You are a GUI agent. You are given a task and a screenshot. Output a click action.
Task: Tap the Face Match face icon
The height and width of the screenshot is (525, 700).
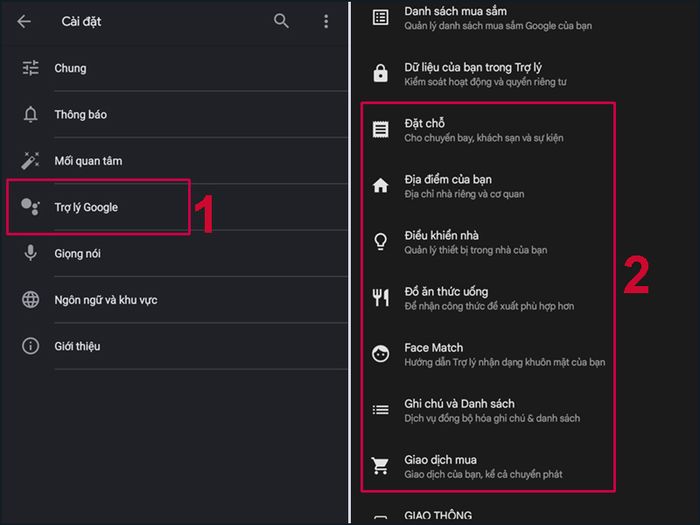[x=380, y=354]
